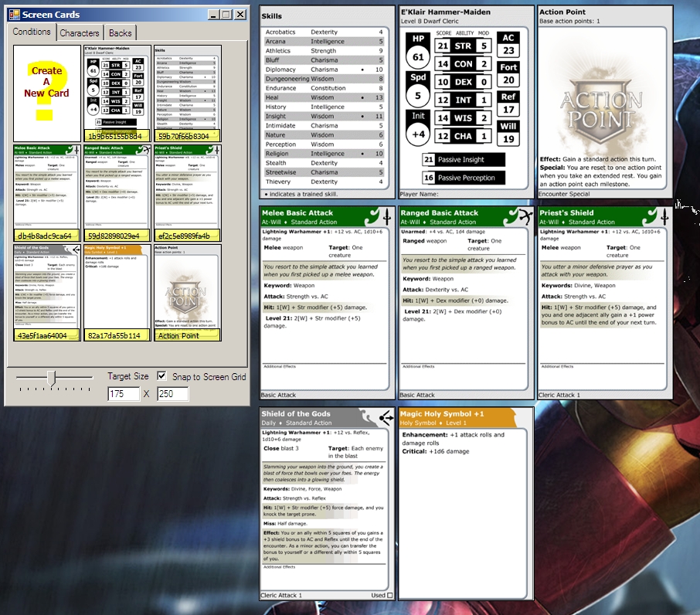The image size is (700, 615).
Task: Select the Action Point thumbnail in the card list
Action: pos(188,293)
